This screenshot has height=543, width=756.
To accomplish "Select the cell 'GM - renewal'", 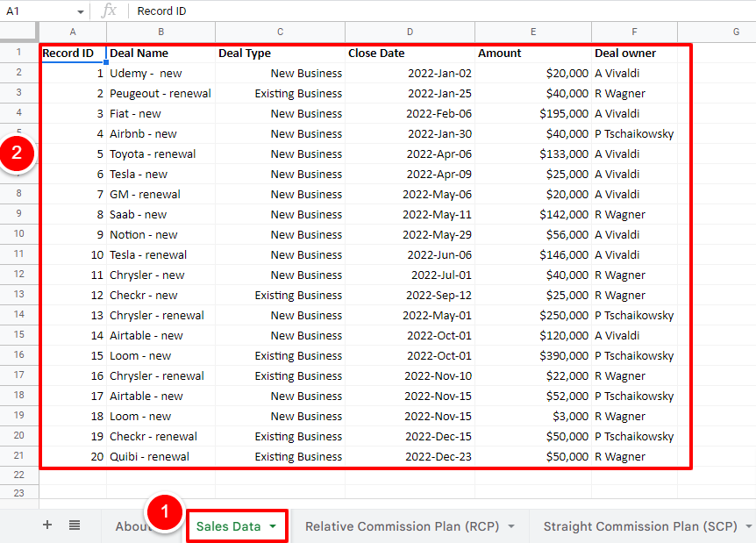I will coord(161,195).
